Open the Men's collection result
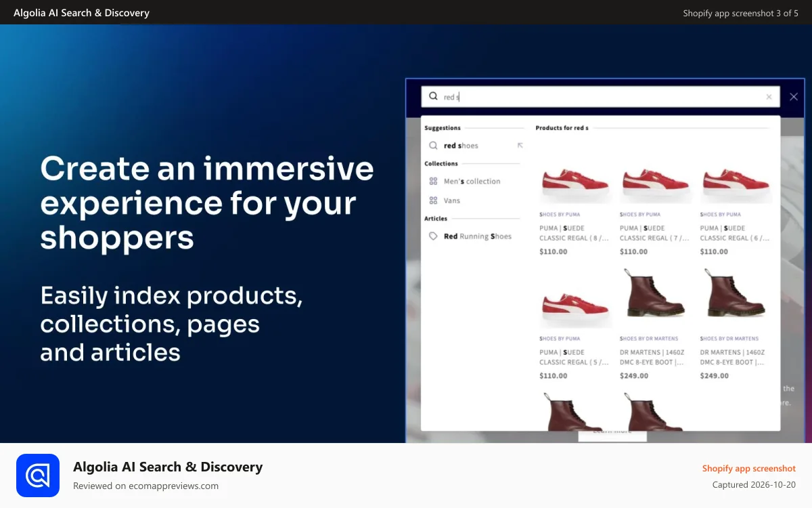This screenshot has width=812, height=508. coord(472,182)
